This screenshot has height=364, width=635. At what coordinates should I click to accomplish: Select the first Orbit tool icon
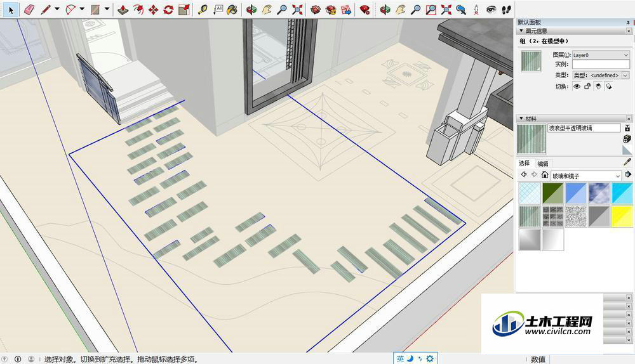pos(251,10)
